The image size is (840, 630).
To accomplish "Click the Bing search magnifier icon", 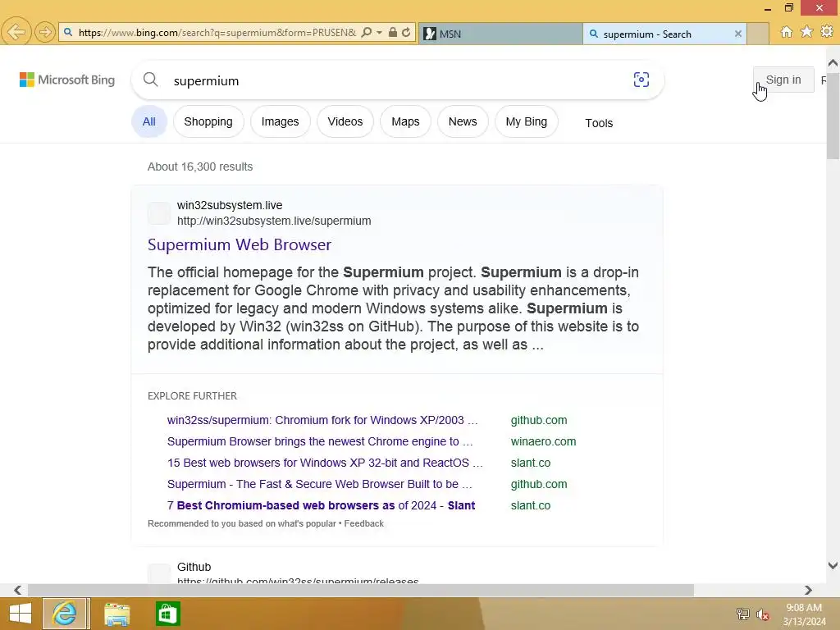I will point(151,80).
